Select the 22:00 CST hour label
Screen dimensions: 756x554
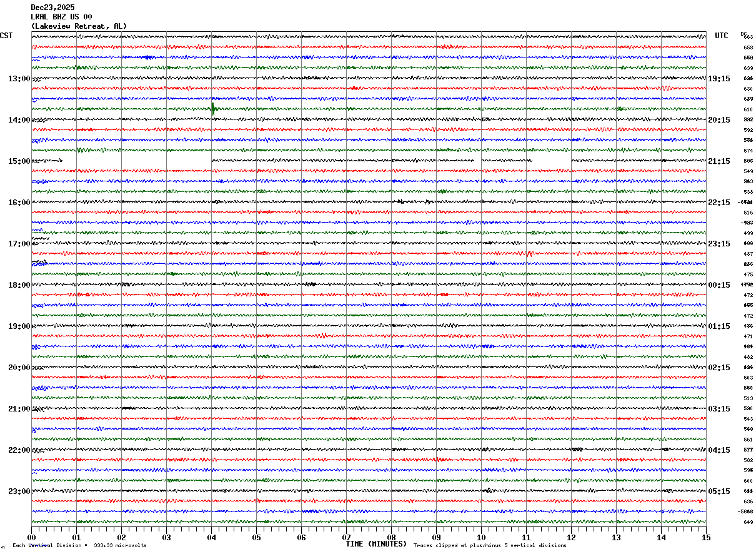[19, 450]
